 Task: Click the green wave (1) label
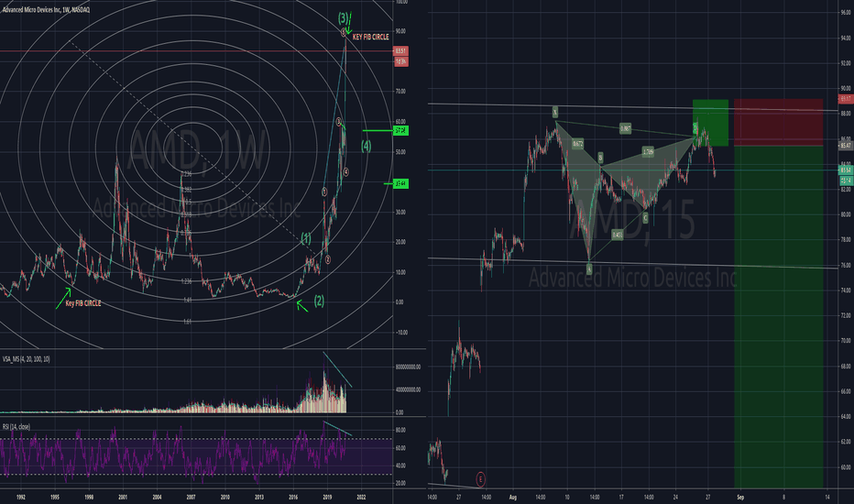pos(306,238)
